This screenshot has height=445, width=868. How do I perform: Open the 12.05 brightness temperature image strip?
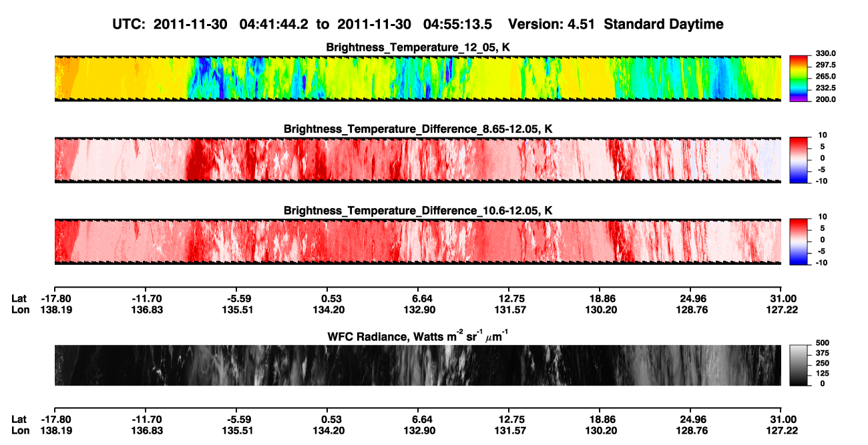coord(417,78)
